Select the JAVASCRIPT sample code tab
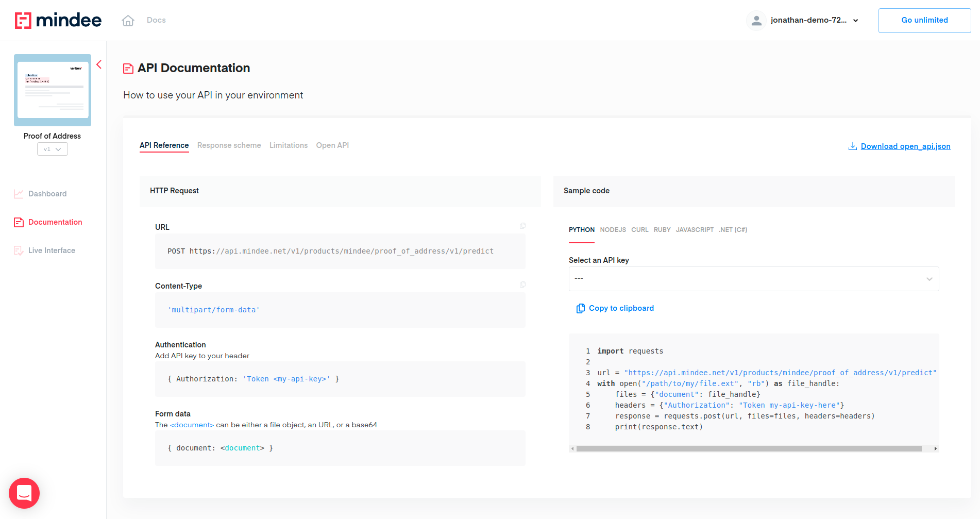Viewport: 980px width, 519px height. pos(695,230)
